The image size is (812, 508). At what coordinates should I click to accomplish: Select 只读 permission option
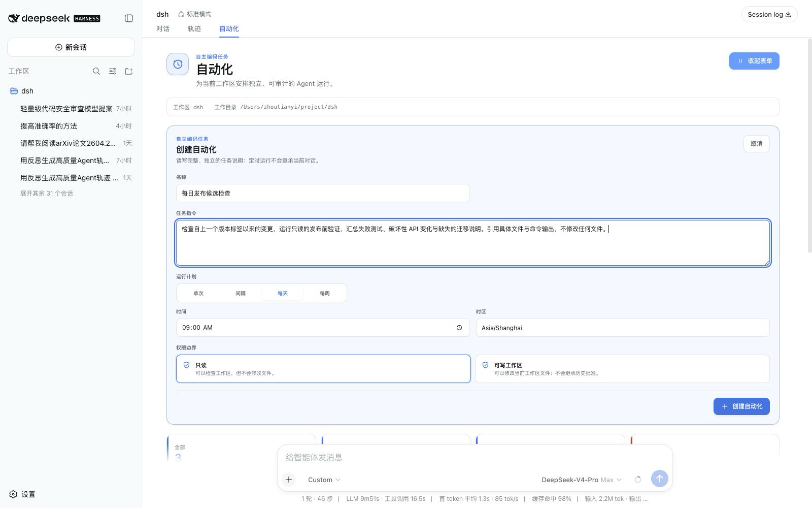(323, 369)
